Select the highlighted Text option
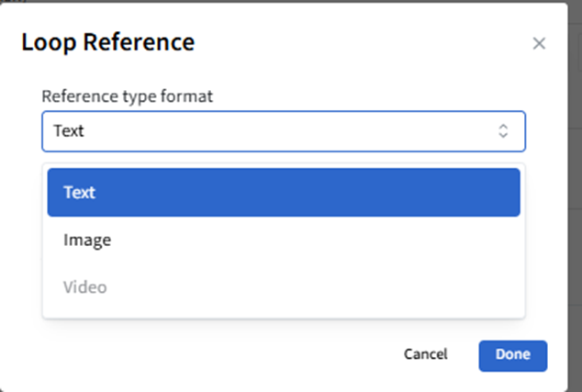The width and height of the screenshot is (582, 392). tap(284, 193)
